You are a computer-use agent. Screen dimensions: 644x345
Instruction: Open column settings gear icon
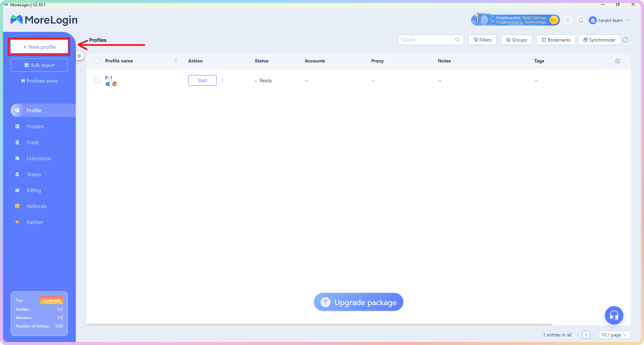tap(617, 61)
